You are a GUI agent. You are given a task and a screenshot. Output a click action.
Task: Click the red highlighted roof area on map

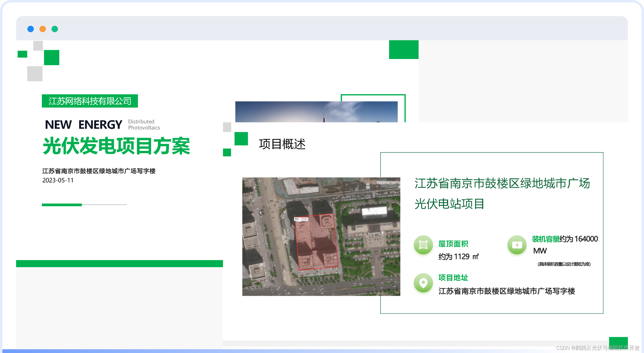coord(317,241)
